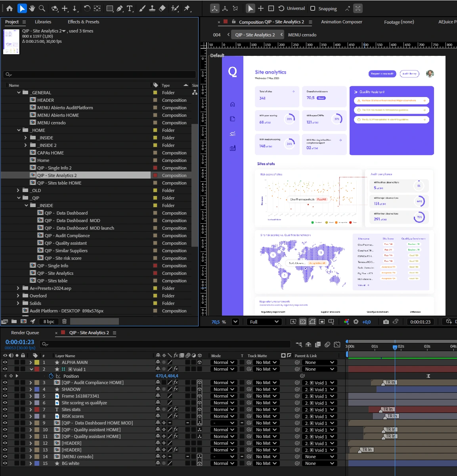Toggle Position stopwatch on Void 1
This screenshot has width=457, height=476.
(x=51, y=376)
